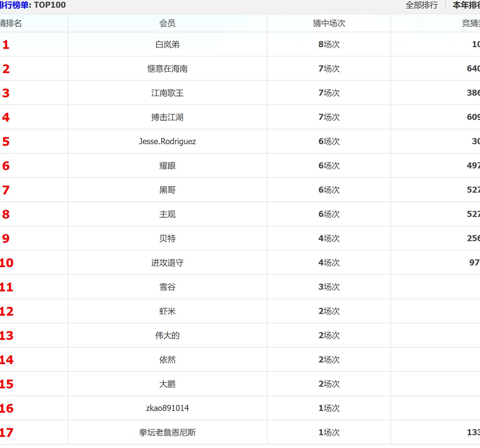Screen dimensions: 480x448
Task: Click member 雪谷
Action: 167,287
